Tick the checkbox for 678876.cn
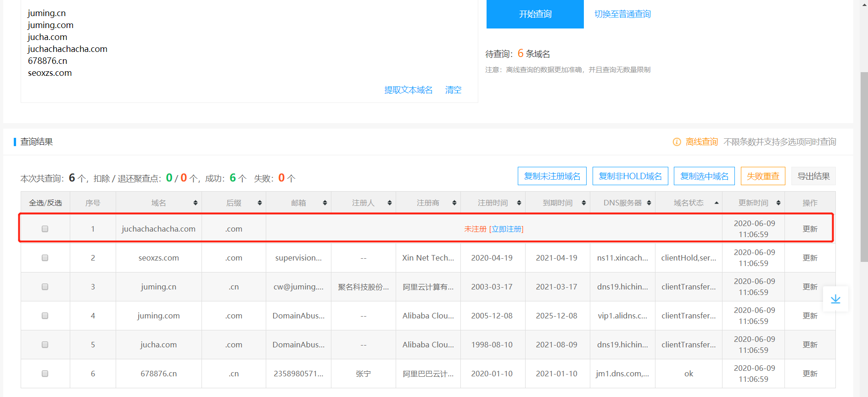868x397 pixels. coord(45,374)
